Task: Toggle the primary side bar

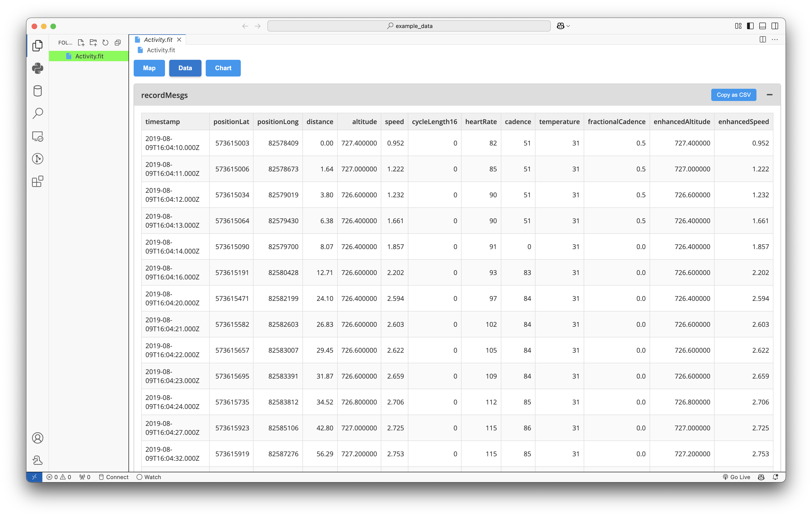Action: point(750,26)
